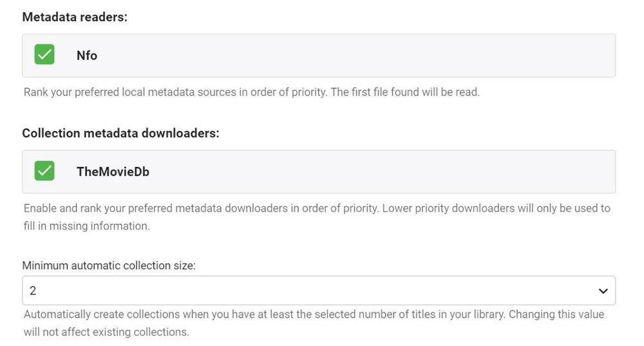Uncheck the Nfo metadata reader checkbox
The height and width of the screenshot is (346, 644).
[x=44, y=55]
